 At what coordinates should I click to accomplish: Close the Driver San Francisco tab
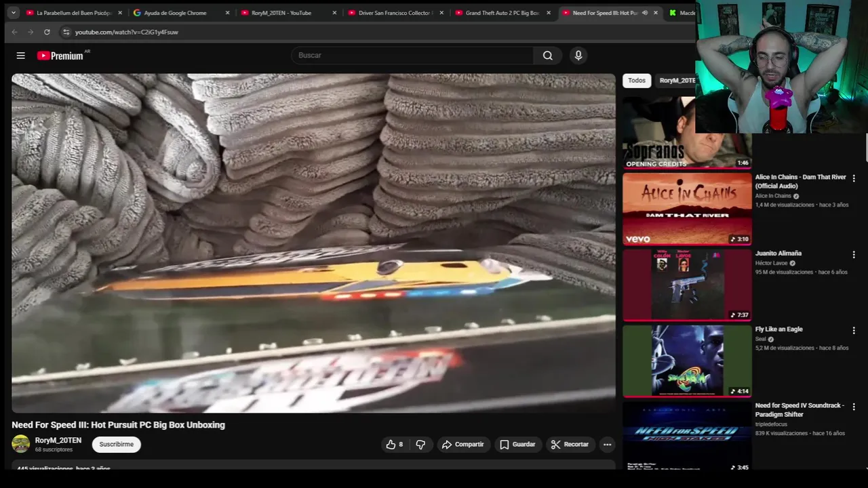pyautogui.click(x=441, y=13)
